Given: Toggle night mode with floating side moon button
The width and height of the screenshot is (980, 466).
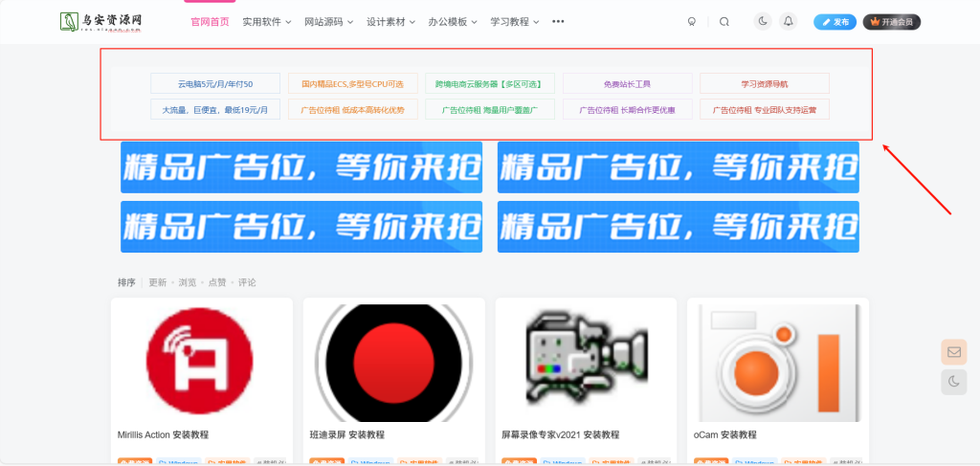Looking at the screenshot, I should [954, 382].
